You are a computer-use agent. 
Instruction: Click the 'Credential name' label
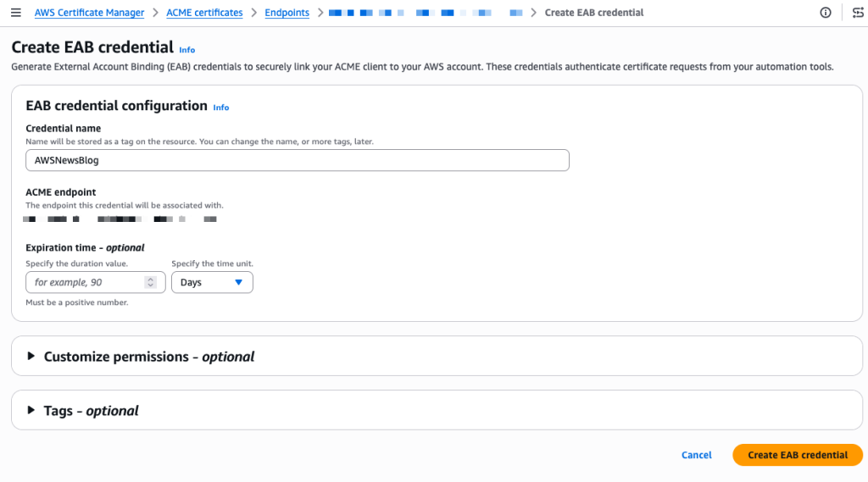point(63,129)
